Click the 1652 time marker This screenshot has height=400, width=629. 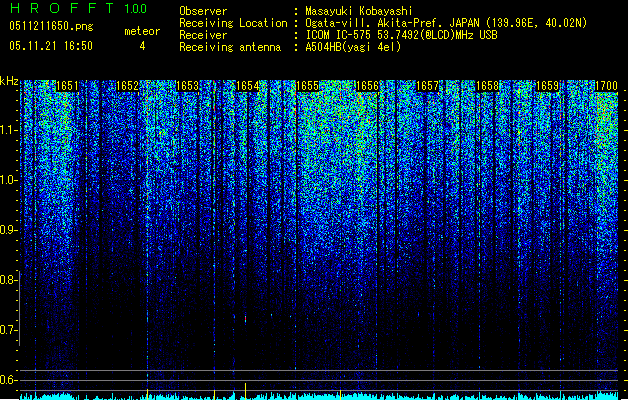[127, 86]
